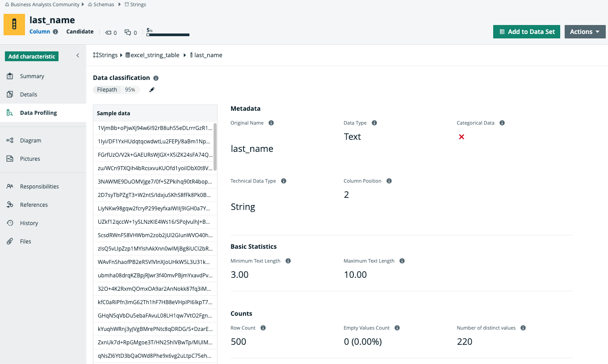This screenshot has height=364, width=608.
Task: Open the Responsibilities tab
Action: [x=39, y=186]
